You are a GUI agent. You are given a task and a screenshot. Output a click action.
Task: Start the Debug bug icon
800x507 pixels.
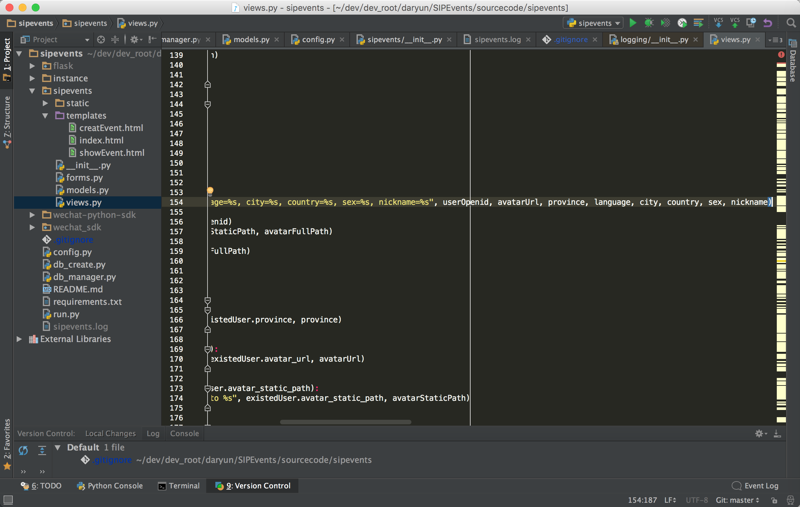click(x=648, y=22)
